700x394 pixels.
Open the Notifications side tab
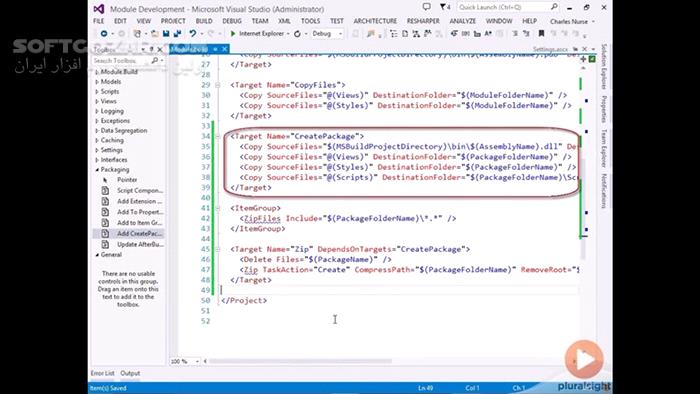point(604,191)
